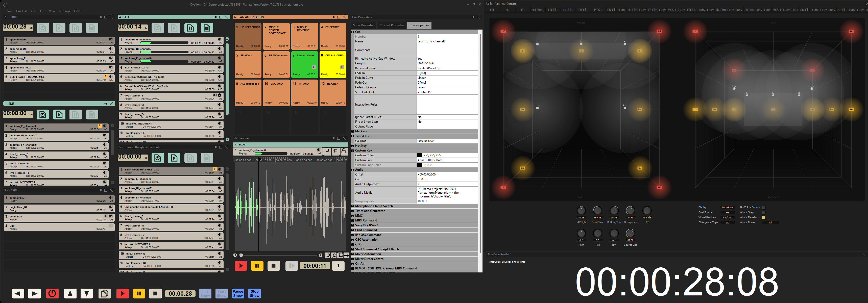Image resolution: width=868 pixels, height=303 pixels.
Task: Mute speaker icon on appendloopE cue
Action: tap(111, 39)
